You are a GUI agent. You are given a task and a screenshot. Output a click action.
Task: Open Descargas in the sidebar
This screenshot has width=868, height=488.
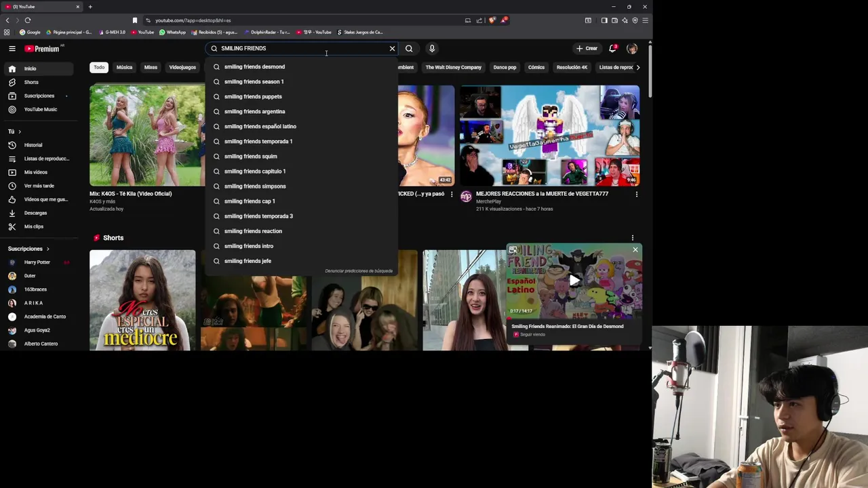tap(38, 213)
